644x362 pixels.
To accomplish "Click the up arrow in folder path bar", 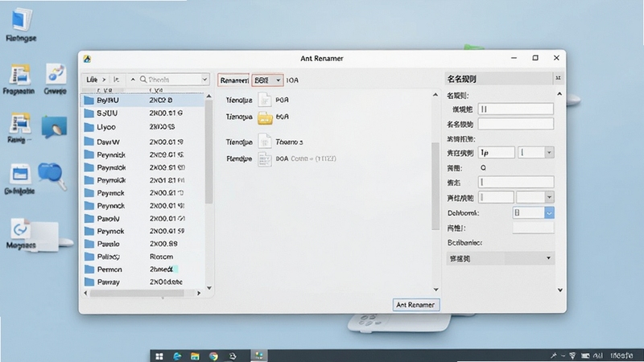I will tap(133, 80).
